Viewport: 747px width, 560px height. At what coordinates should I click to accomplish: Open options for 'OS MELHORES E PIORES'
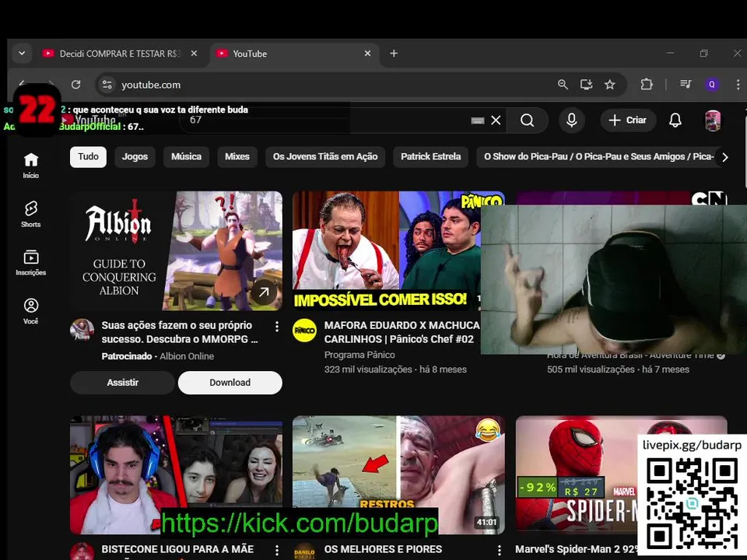point(500,551)
